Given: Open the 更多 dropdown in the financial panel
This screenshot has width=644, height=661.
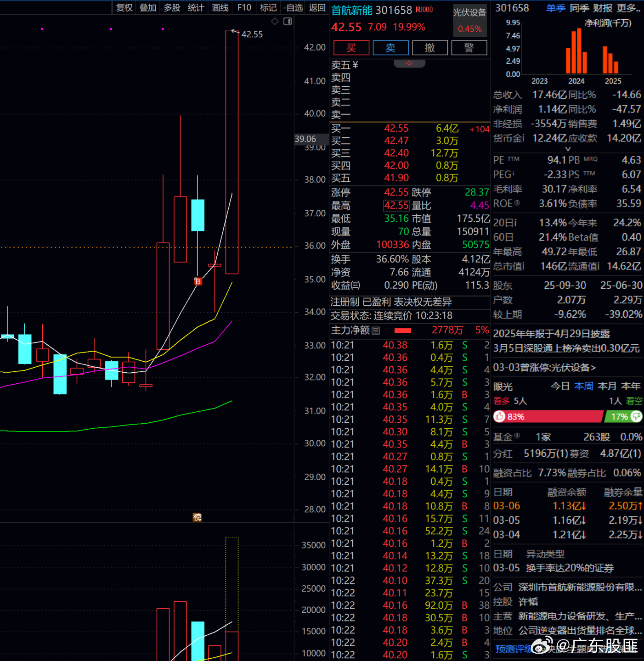Looking at the screenshot, I should pos(629,8).
